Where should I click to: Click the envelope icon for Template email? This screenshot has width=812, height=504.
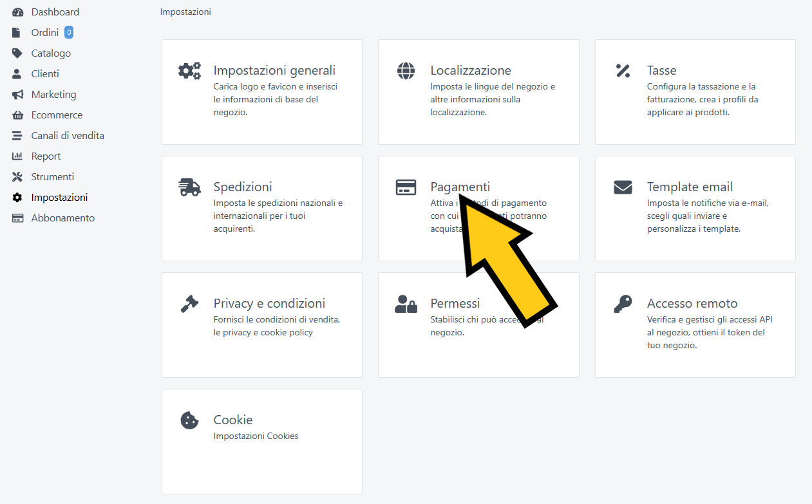[623, 187]
